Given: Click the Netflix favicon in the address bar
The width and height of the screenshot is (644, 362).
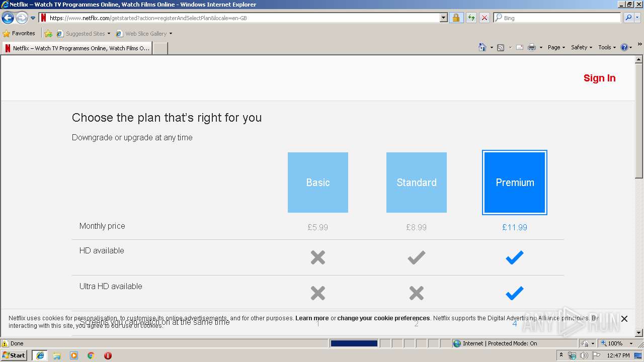Looking at the screenshot, I should tap(44, 18).
